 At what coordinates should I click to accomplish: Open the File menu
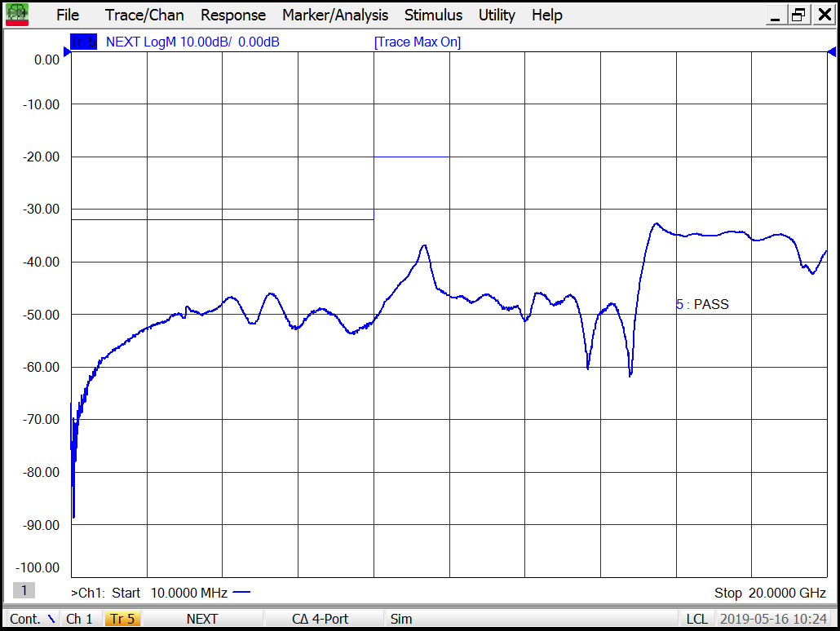(68, 15)
